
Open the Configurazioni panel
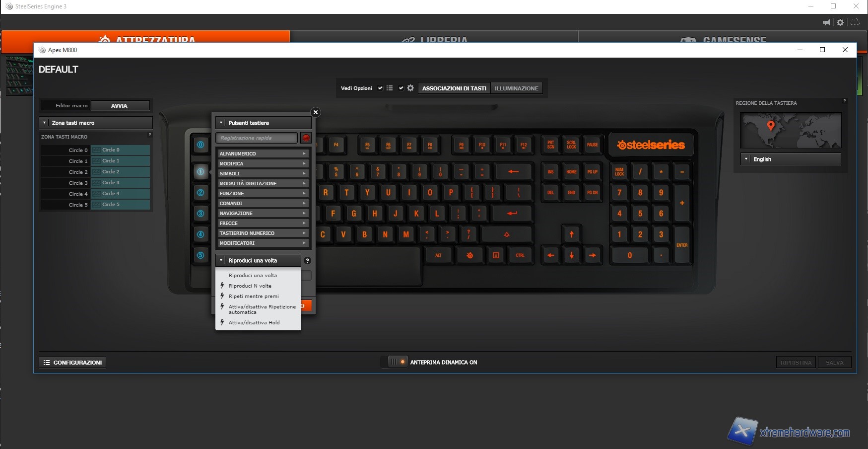[x=72, y=363]
